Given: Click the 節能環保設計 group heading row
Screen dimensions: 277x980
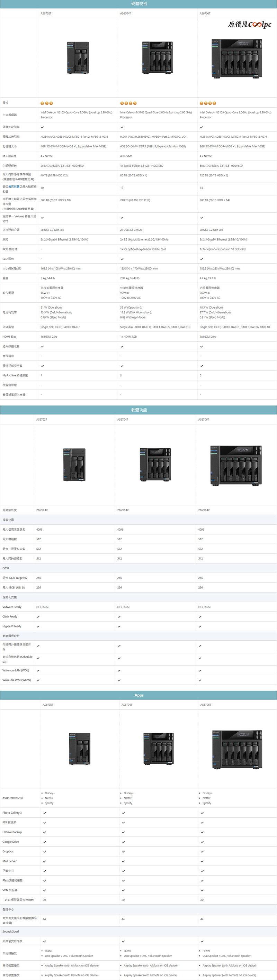Looking at the screenshot, I should pyautogui.click(x=139, y=636).
